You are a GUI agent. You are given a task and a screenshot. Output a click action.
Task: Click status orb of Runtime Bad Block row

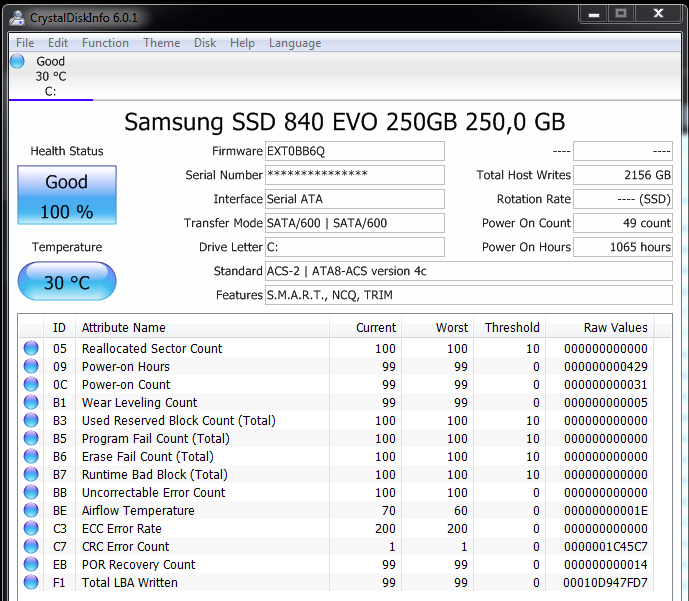(31, 474)
